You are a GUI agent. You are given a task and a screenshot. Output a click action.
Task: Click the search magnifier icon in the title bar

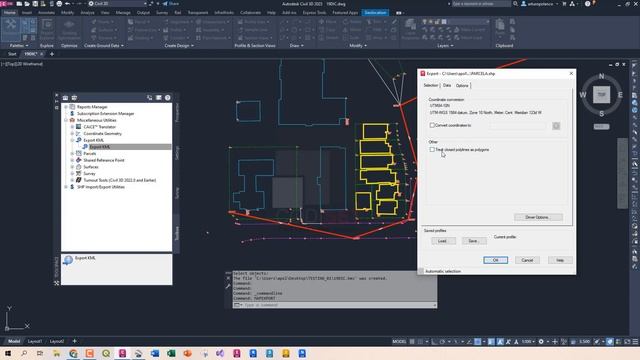point(516,4)
